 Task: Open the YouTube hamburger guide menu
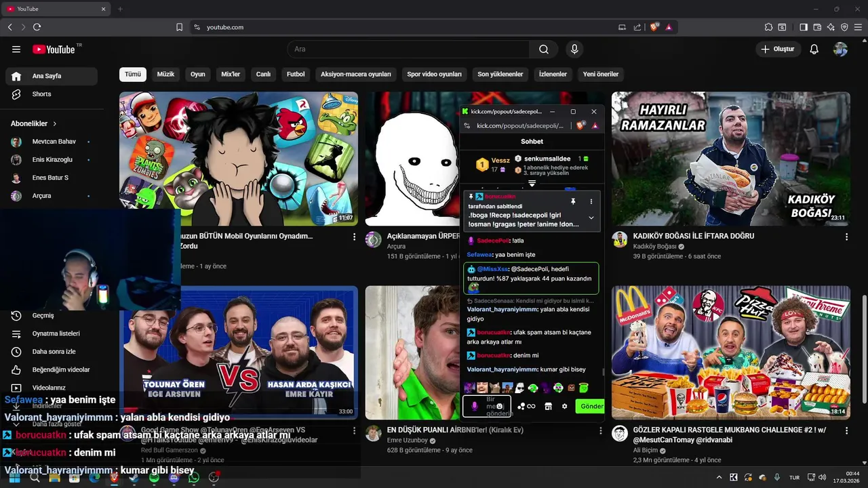[16, 49]
